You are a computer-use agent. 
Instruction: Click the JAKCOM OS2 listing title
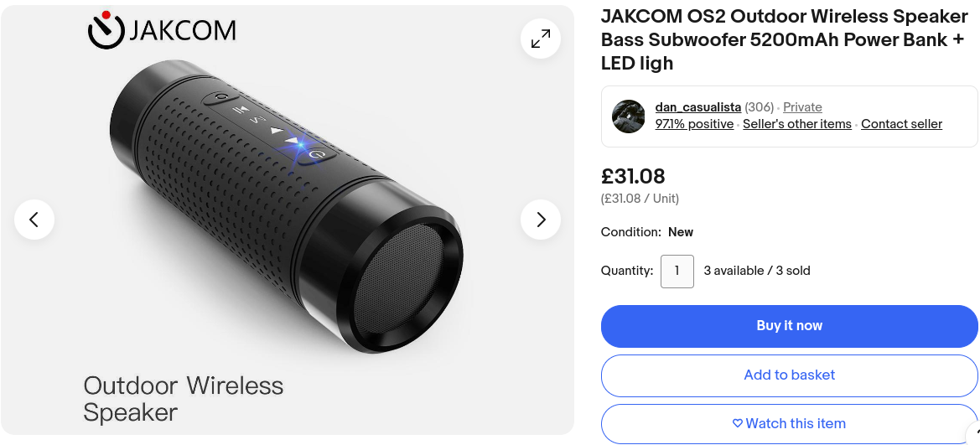[784, 39]
